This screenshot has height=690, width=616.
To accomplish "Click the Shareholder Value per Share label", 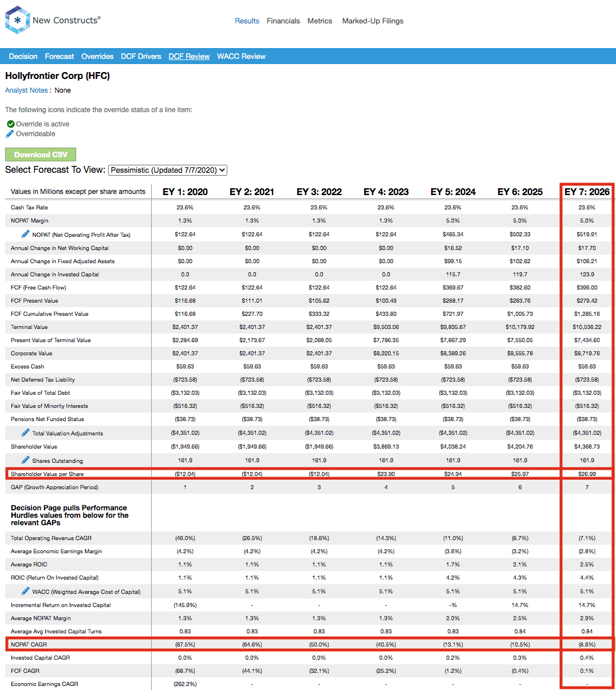I will [47, 474].
